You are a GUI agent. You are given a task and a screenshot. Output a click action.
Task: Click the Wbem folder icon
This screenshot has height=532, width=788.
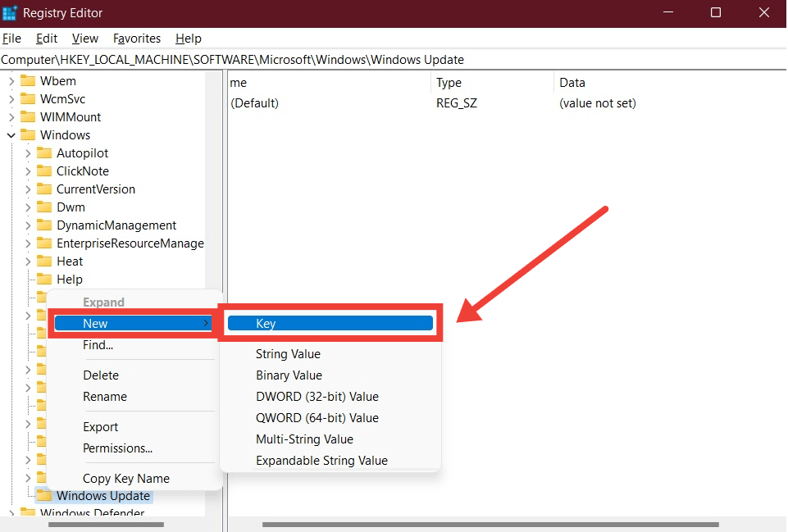[28, 81]
